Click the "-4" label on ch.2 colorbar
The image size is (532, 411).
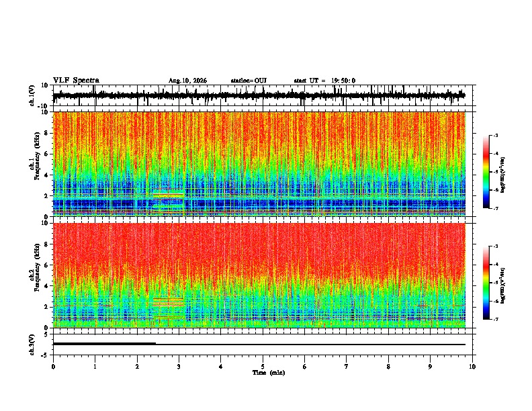coord(495,264)
